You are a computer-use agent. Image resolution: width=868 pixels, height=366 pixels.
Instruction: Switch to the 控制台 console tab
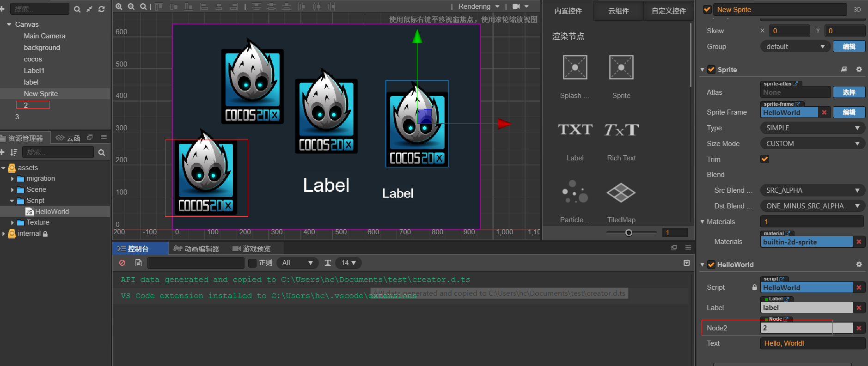pyautogui.click(x=141, y=249)
